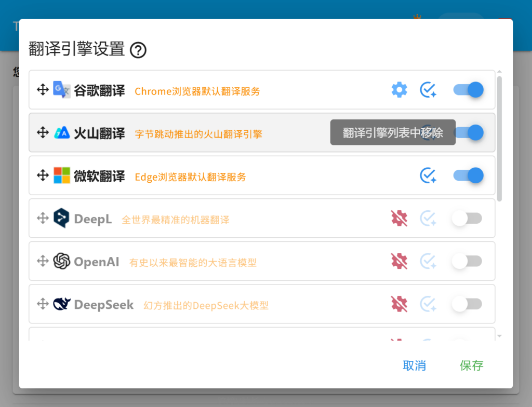
Task: Click the OpenAI engine name
Action: point(97,262)
